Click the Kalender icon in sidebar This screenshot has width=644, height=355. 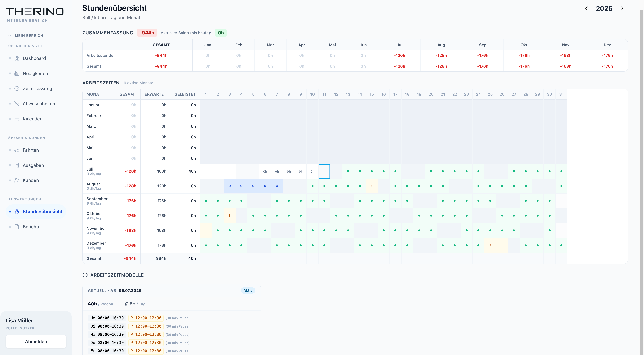[17, 119]
